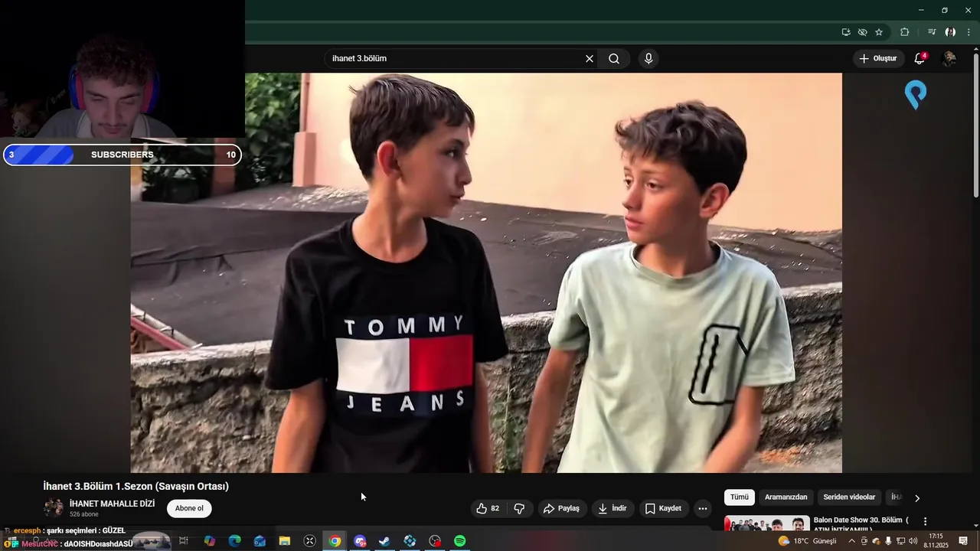The image size is (980, 551).
Task: Click the magnifier search button
Action: pos(614,59)
